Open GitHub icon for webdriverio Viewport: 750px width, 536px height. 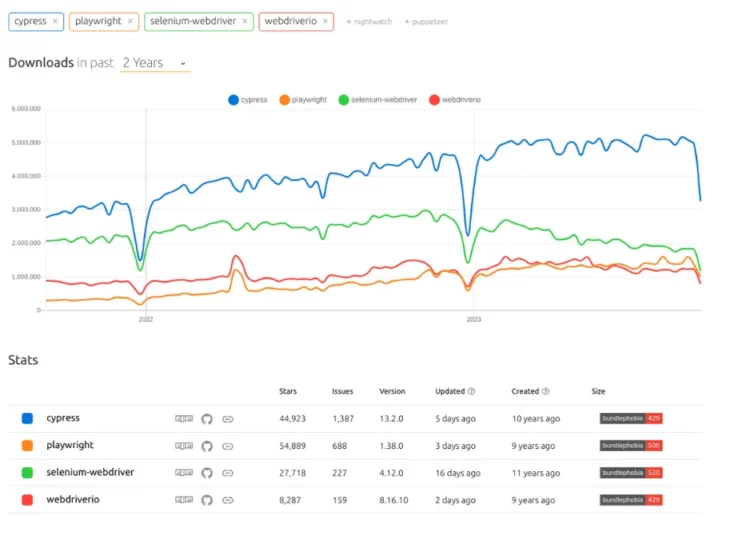(x=207, y=500)
